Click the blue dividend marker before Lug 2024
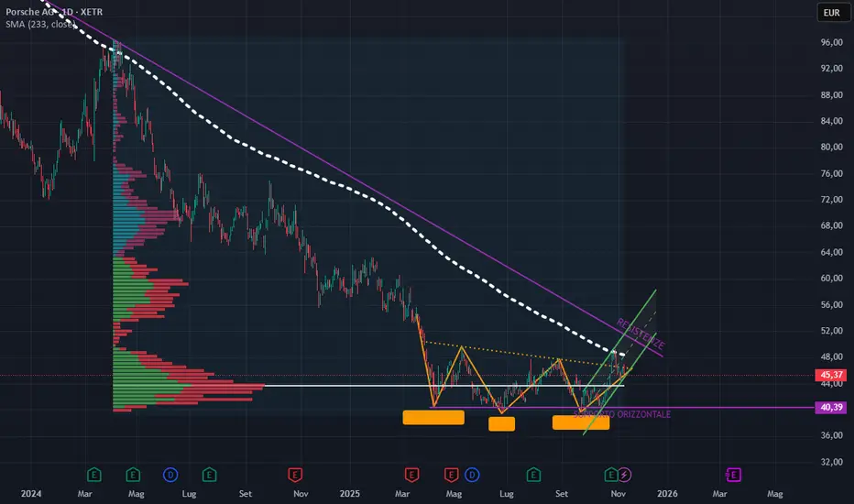Viewport: 854px width, 504px height. 170,475
